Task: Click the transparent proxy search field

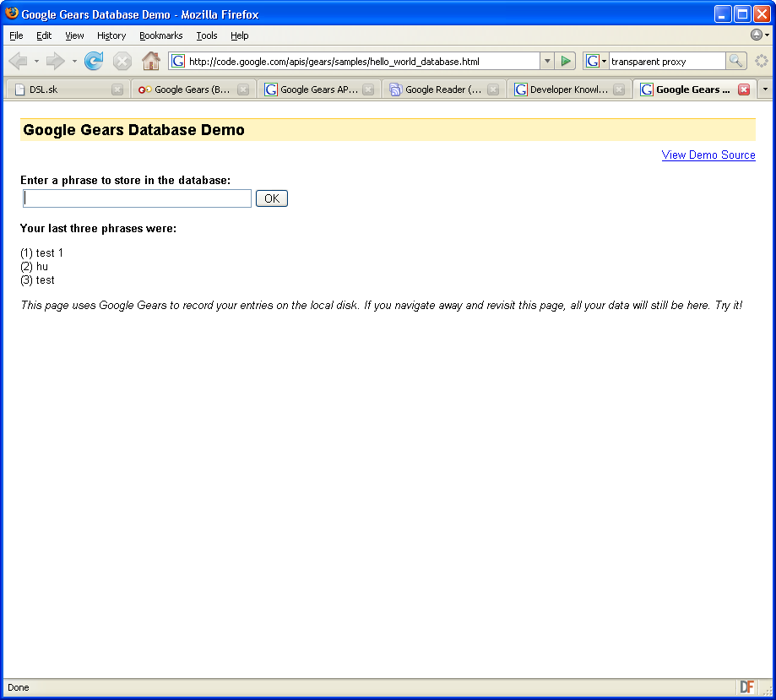Action: point(666,62)
